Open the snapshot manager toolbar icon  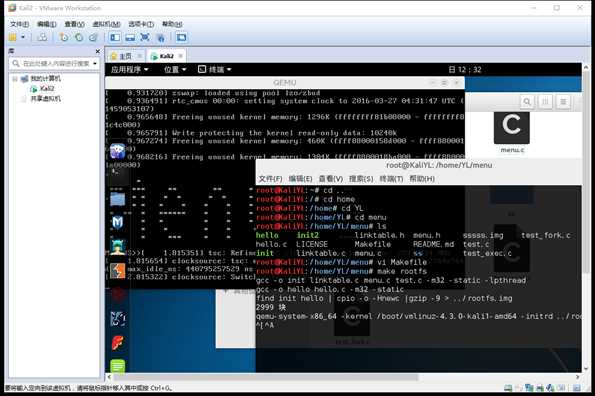[x=93, y=37]
